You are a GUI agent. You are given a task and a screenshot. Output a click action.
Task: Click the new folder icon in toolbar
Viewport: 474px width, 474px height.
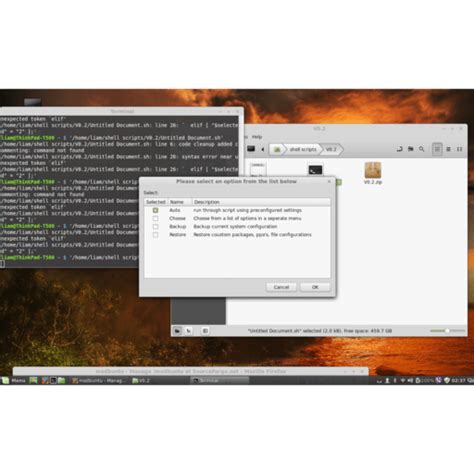(410, 149)
